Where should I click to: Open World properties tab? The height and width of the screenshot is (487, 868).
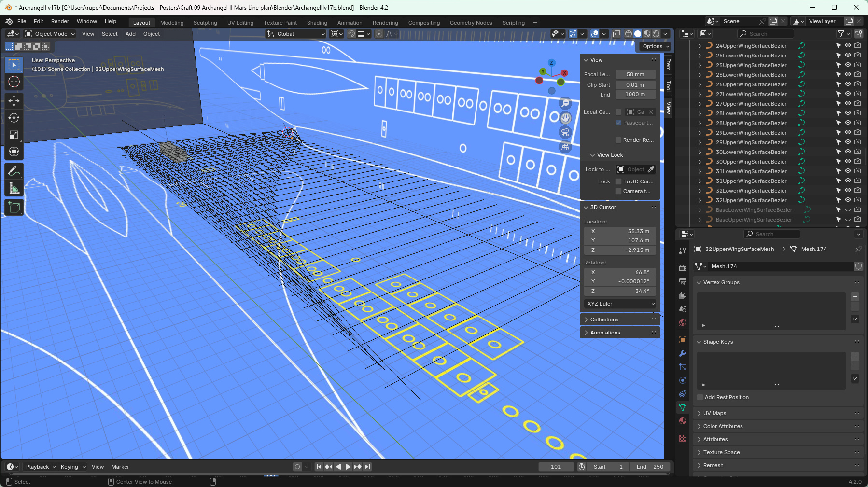click(x=683, y=322)
